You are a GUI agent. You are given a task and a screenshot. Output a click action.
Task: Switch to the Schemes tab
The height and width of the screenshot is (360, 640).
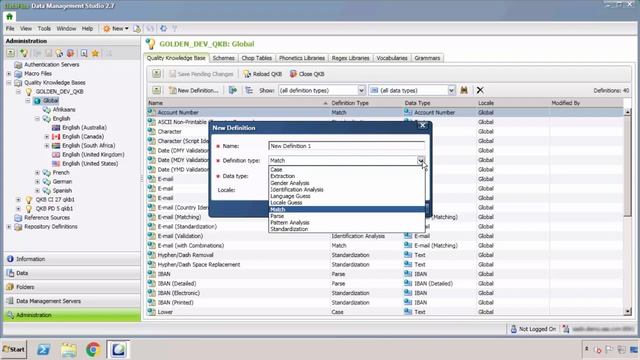click(x=224, y=58)
